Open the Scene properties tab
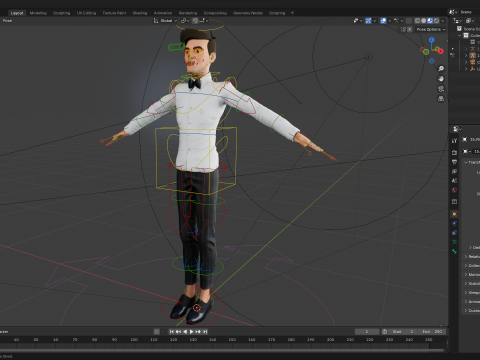The image size is (480, 360). pyautogui.click(x=454, y=181)
